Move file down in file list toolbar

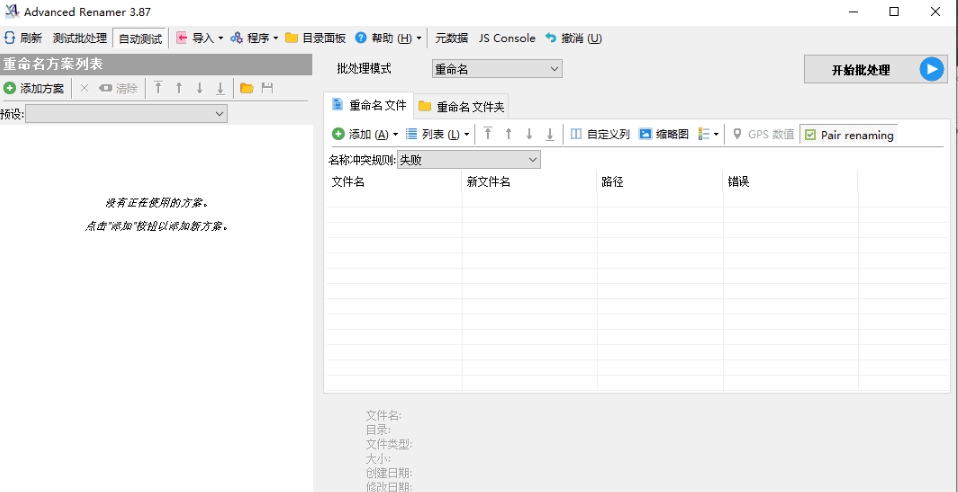coord(529,134)
